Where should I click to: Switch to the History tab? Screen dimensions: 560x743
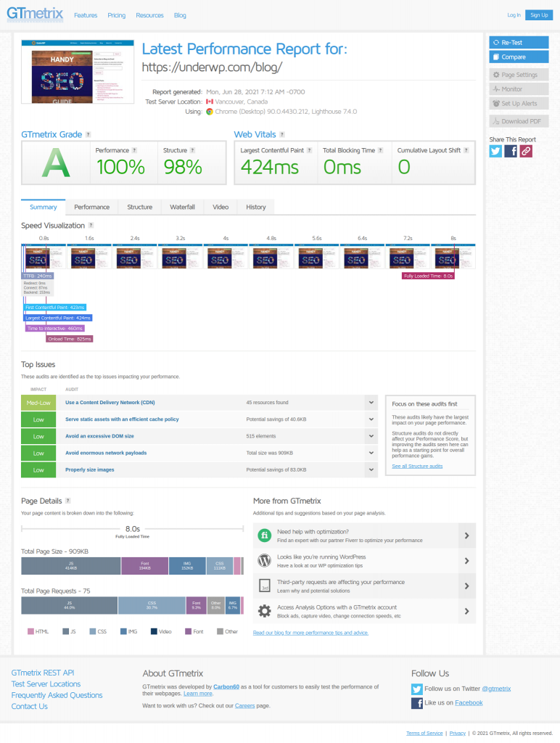[x=256, y=207]
